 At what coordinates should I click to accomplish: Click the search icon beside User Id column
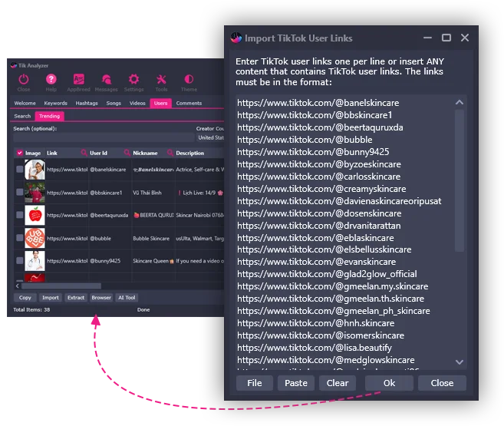pos(127,153)
